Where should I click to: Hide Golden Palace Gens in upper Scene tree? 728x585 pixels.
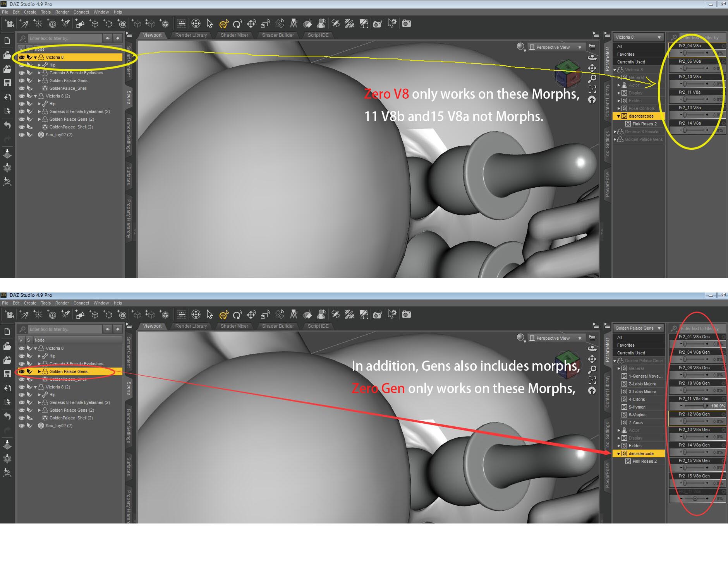coord(22,80)
